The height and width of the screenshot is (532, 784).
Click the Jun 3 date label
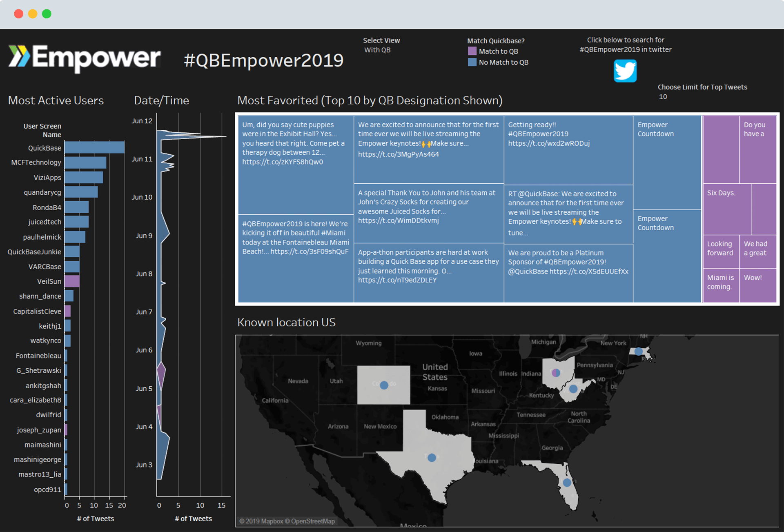(144, 465)
